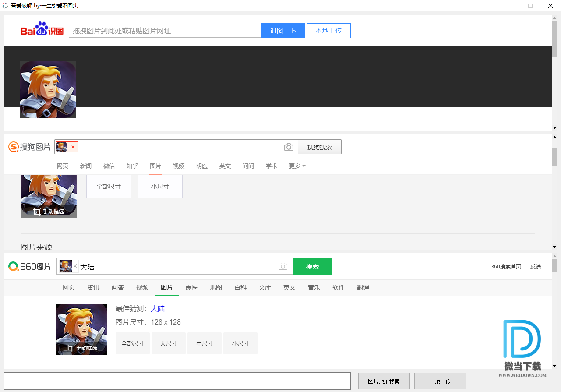Choose 360 大尺寸 size filter
561x392 pixels.
(x=169, y=343)
